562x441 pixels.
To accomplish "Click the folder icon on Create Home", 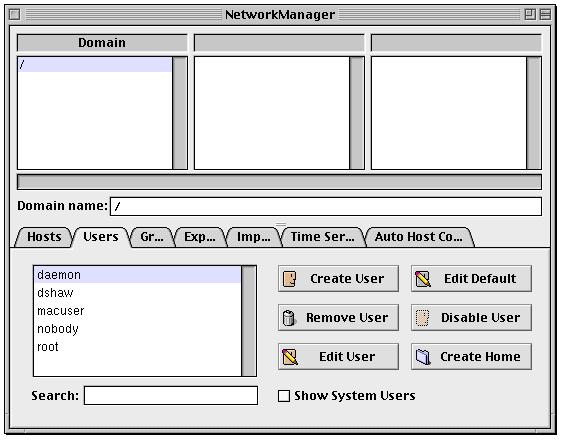I will coord(423,357).
